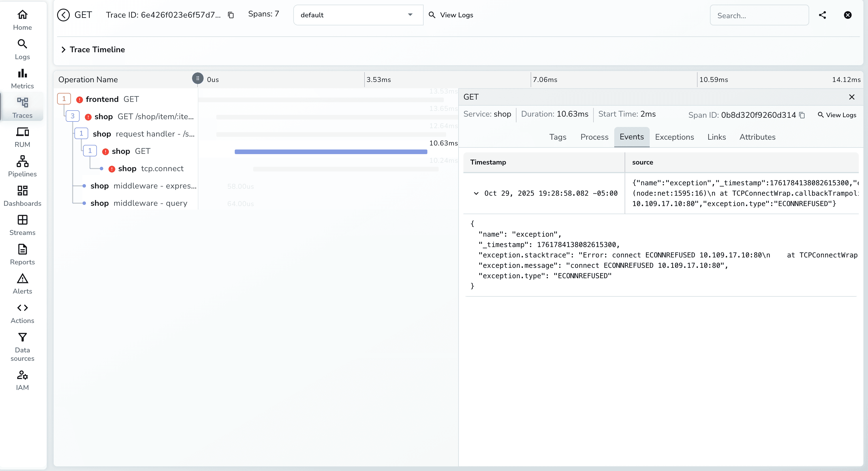Click the share trace icon
The width and height of the screenshot is (868, 471).
(x=822, y=15)
